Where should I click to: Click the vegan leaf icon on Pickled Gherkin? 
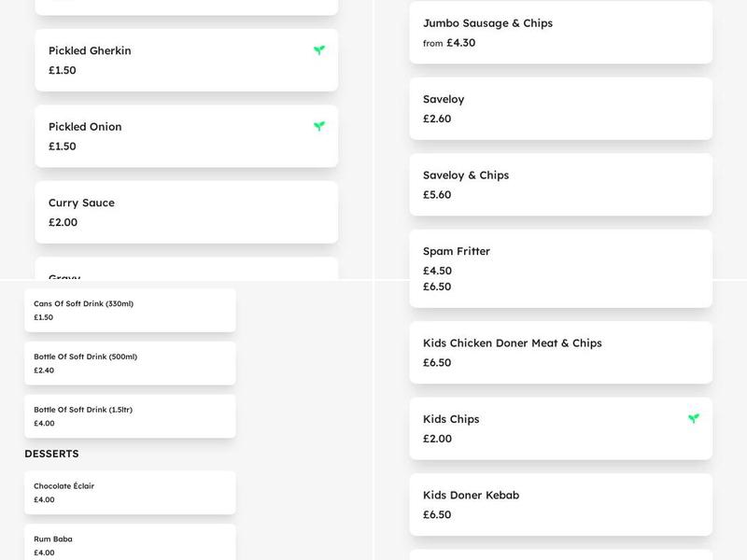[319, 50]
